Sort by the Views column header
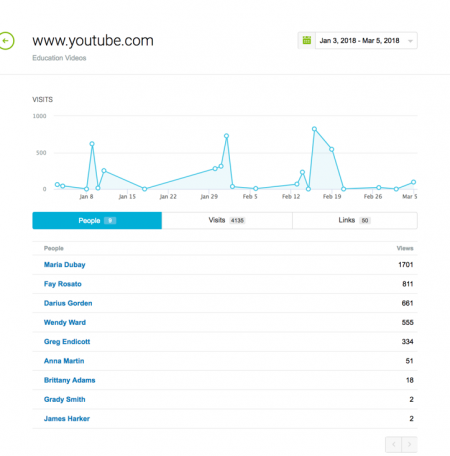This screenshot has height=456, width=450. point(405,248)
